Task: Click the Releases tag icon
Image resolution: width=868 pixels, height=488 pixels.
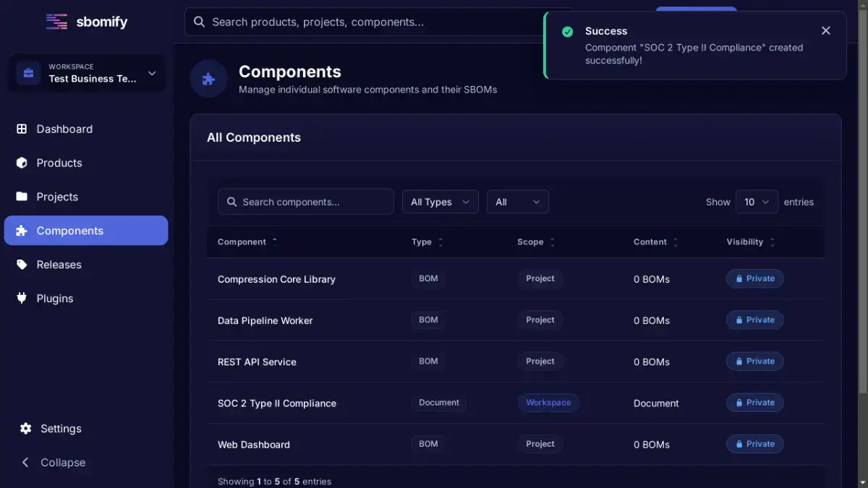Action: tap(22, 265)
